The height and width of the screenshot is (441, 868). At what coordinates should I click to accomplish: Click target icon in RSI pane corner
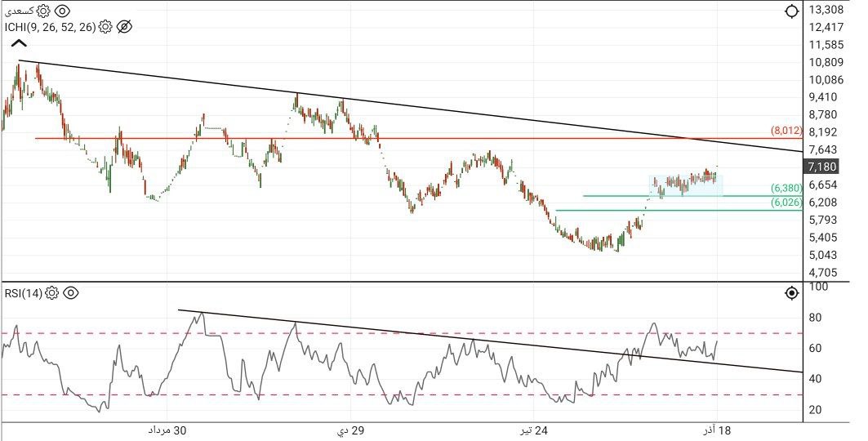790,293
